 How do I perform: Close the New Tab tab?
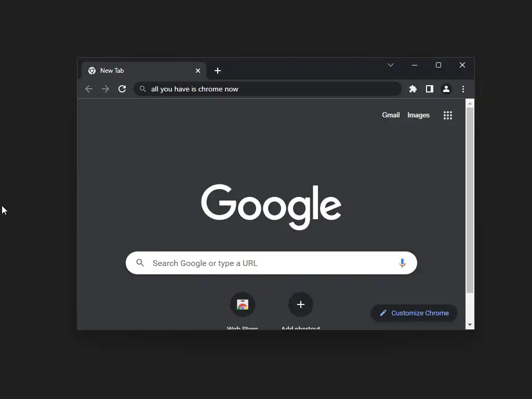pyautogui.click(x=198, y=71)
